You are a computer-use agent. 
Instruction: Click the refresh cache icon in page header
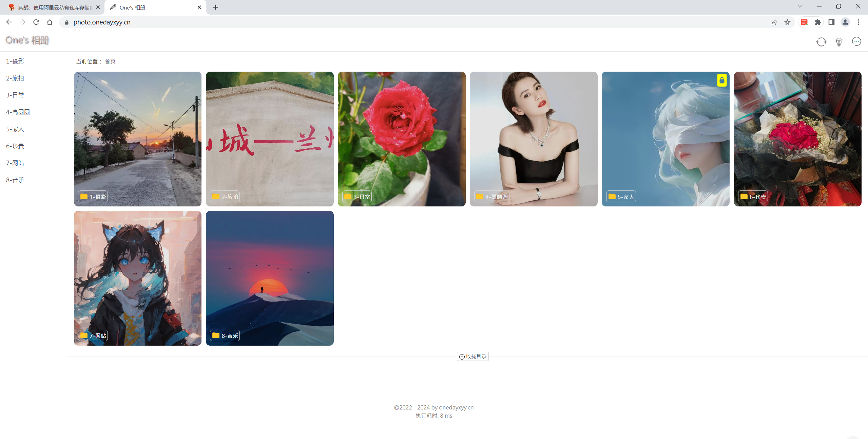(x=821, y=42)
